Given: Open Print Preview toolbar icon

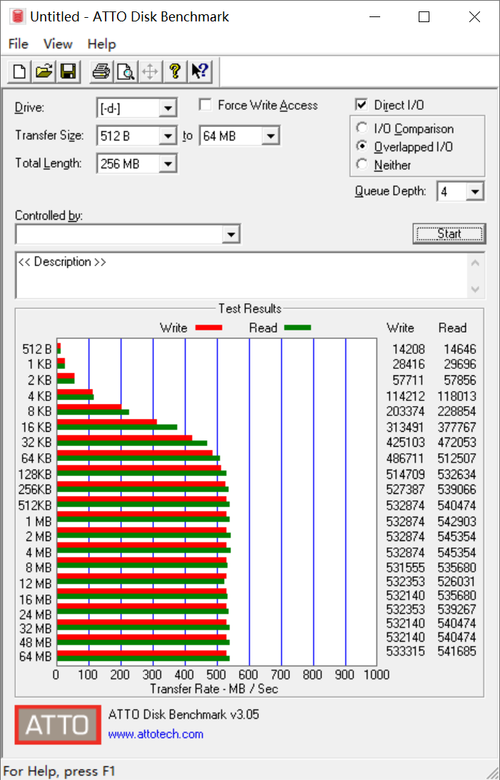Looking at the screenshot, I should coord(125,72).
